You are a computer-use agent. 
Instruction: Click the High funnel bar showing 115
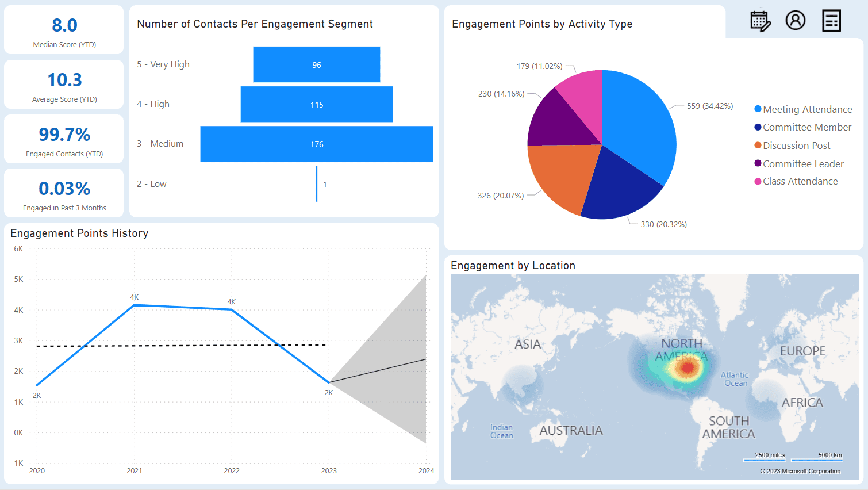point(317,104)
